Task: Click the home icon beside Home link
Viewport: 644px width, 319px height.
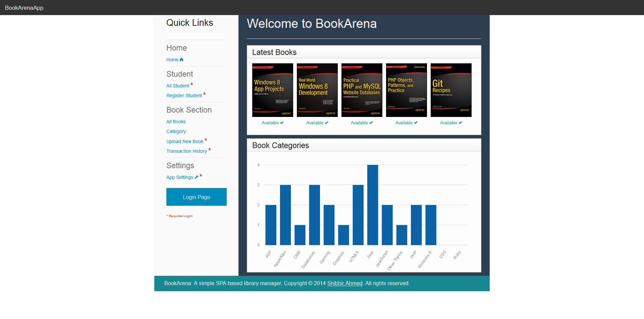Action: pos(181,60)
